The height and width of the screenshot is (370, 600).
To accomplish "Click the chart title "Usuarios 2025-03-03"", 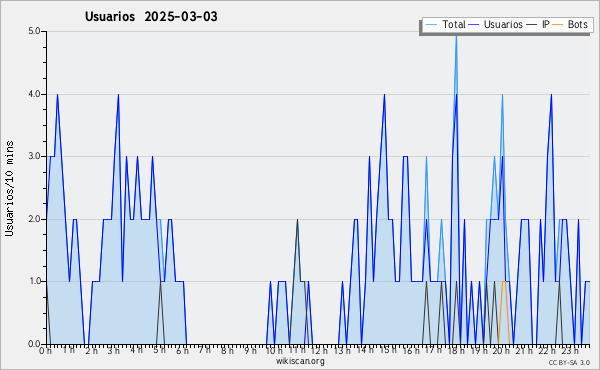I will (151, 16).
